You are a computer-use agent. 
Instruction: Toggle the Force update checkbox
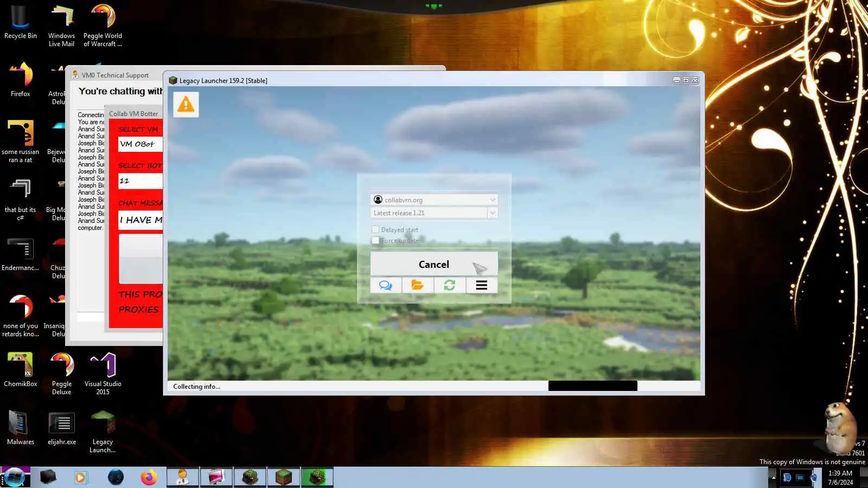375,240
